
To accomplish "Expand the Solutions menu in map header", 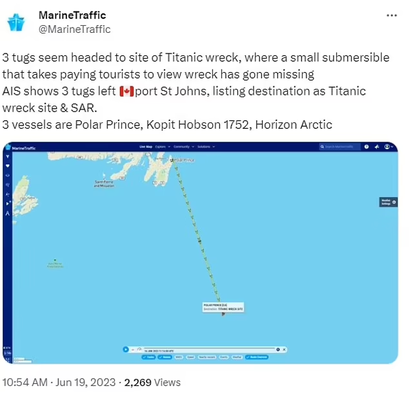I will (x=206, y=147).
